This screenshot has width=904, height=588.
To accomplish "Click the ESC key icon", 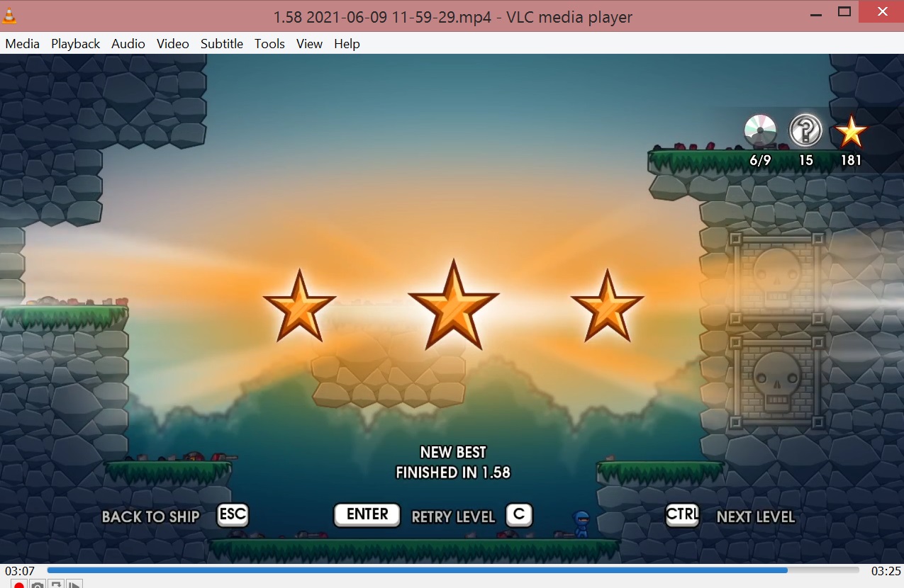I will 233,515.
